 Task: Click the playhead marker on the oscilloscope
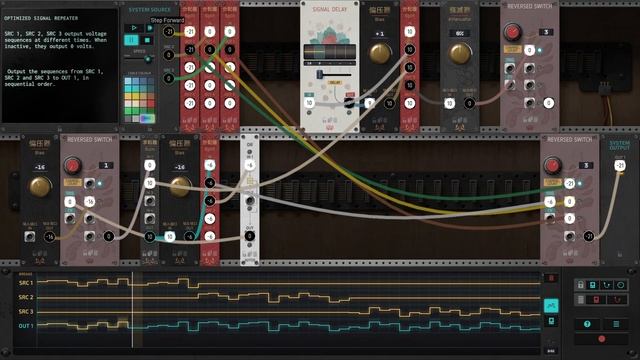132,310
